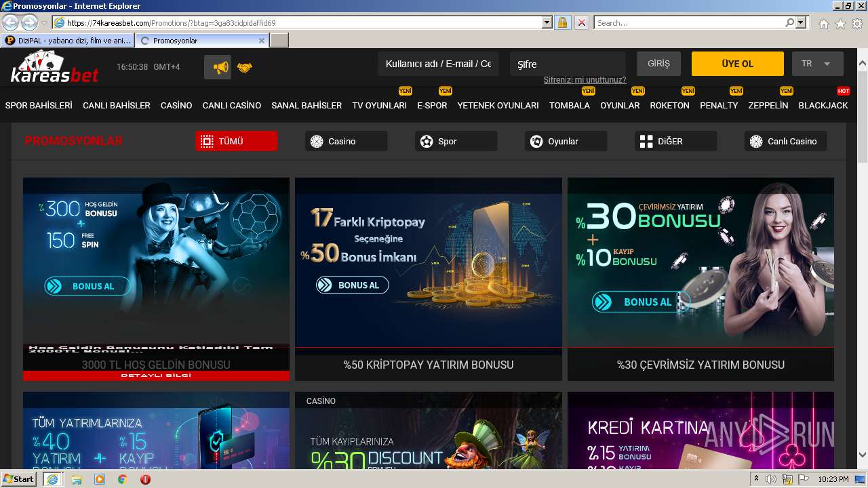Focus the Şifre password field
Screen dimensions: 868x488
coord(568,64)
